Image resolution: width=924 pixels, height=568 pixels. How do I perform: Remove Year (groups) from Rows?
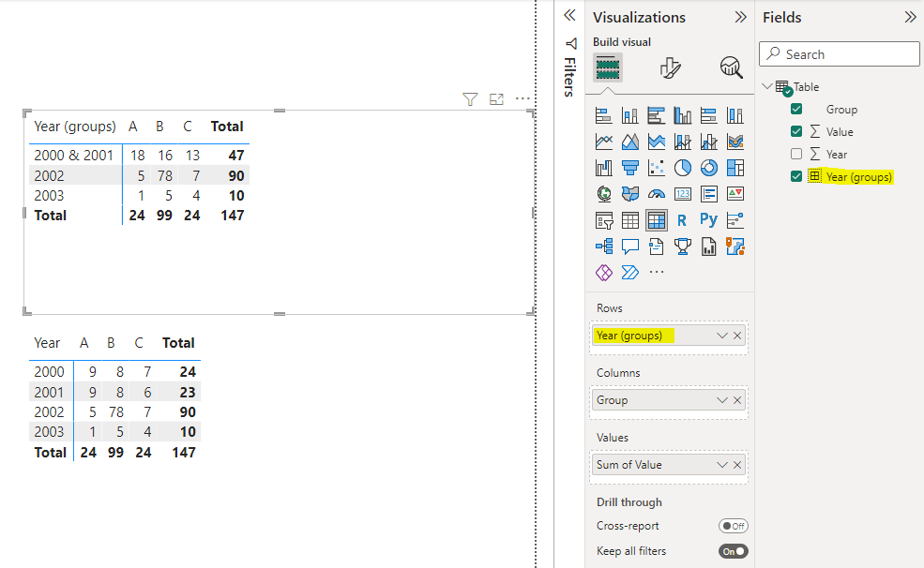coord(737,336)
